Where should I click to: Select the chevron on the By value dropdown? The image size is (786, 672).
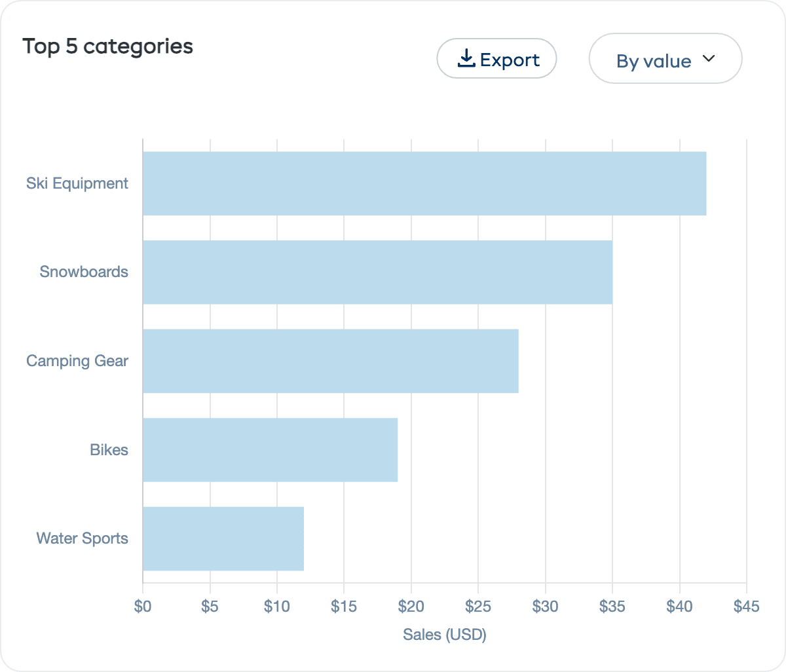point(709,58)
